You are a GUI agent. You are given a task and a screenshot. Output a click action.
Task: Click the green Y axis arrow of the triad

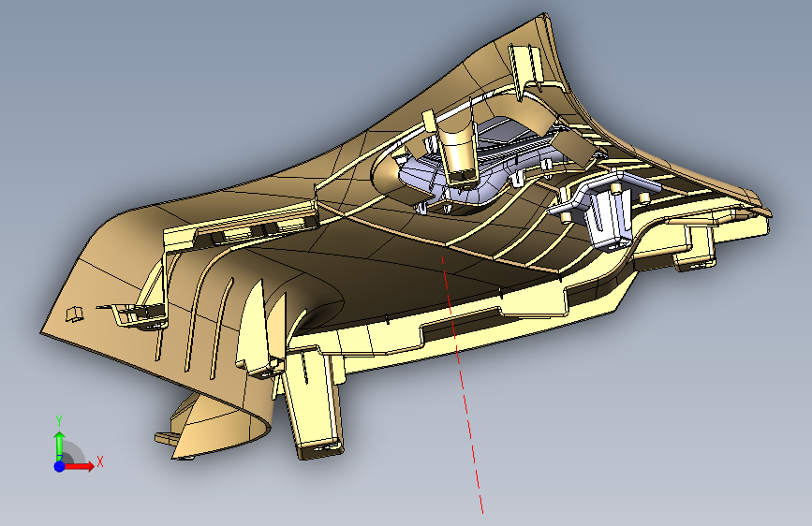[x=60, y=444]
